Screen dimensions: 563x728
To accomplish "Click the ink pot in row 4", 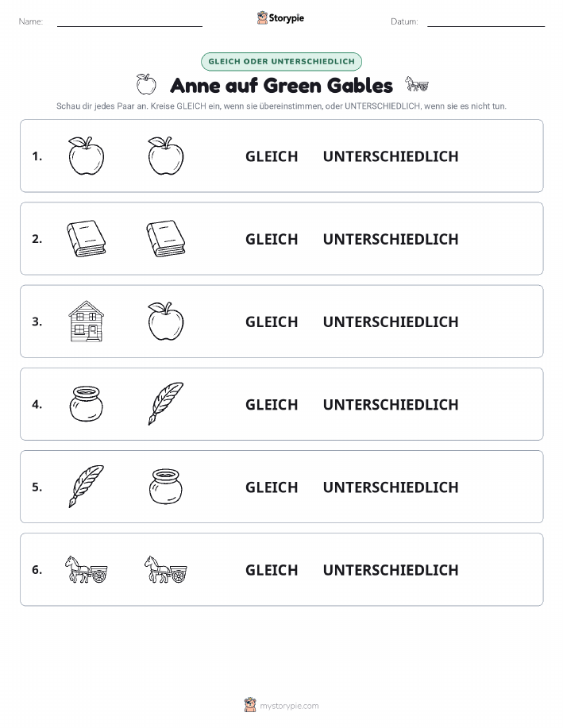I will click(x=87, y=404).
